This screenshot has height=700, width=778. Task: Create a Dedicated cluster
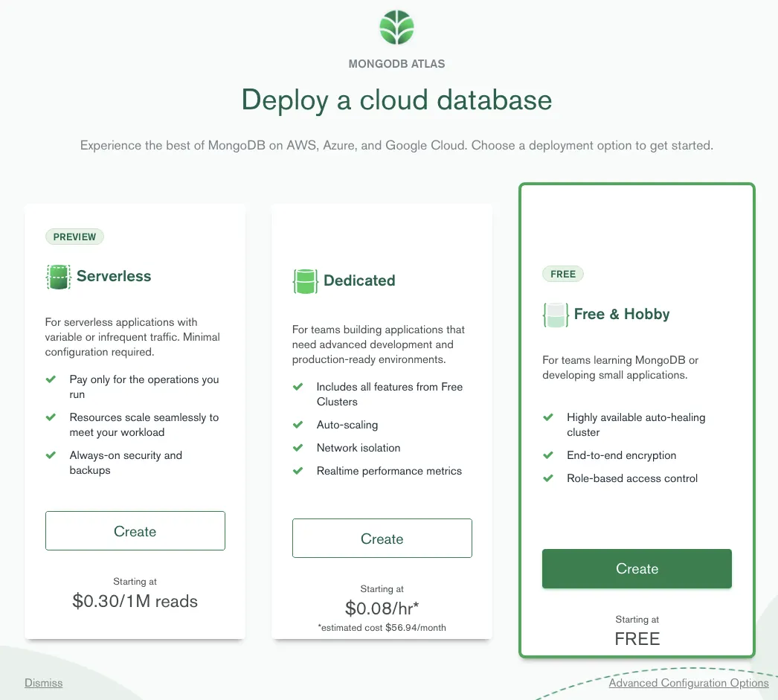tap(382, 539)
